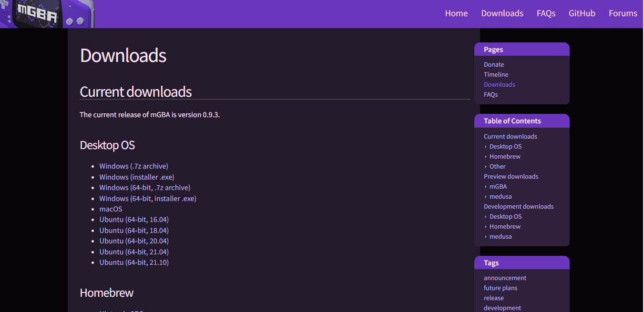
Task: Open the release tag
Action: (x=494, y=298)
